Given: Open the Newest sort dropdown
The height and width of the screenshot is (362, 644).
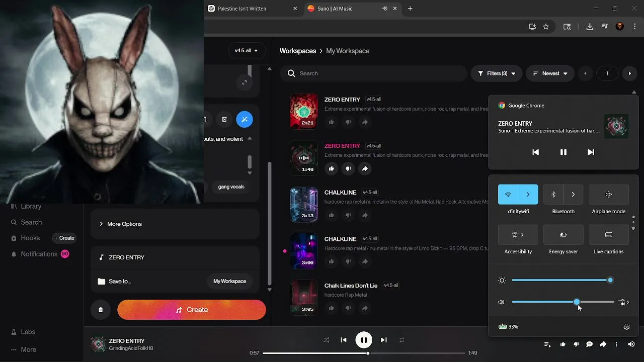Looking at the screenshot, I should click(550, 73).
